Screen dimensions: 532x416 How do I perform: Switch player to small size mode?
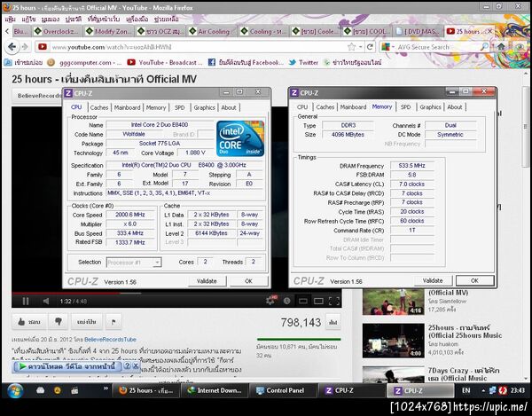pyautogui.click(x=303, y=301)
